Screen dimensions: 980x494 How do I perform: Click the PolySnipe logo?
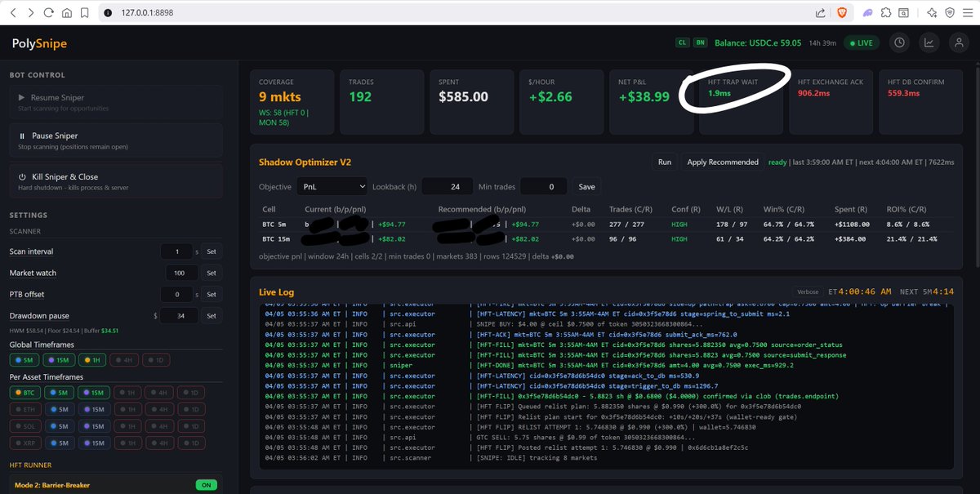pyautogui.click(x=39, y=43)
